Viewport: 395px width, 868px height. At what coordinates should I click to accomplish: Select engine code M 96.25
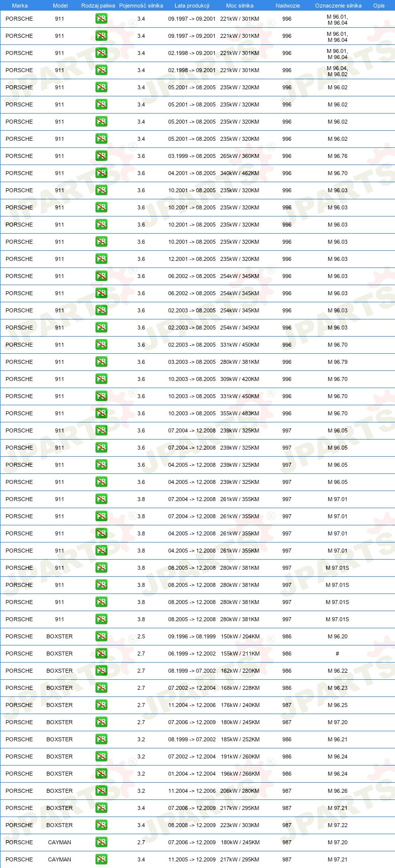click(x=337, y=705)
